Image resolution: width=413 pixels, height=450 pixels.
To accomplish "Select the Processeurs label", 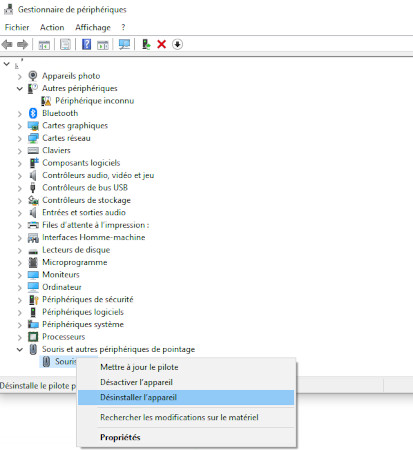I will [64, 337].
